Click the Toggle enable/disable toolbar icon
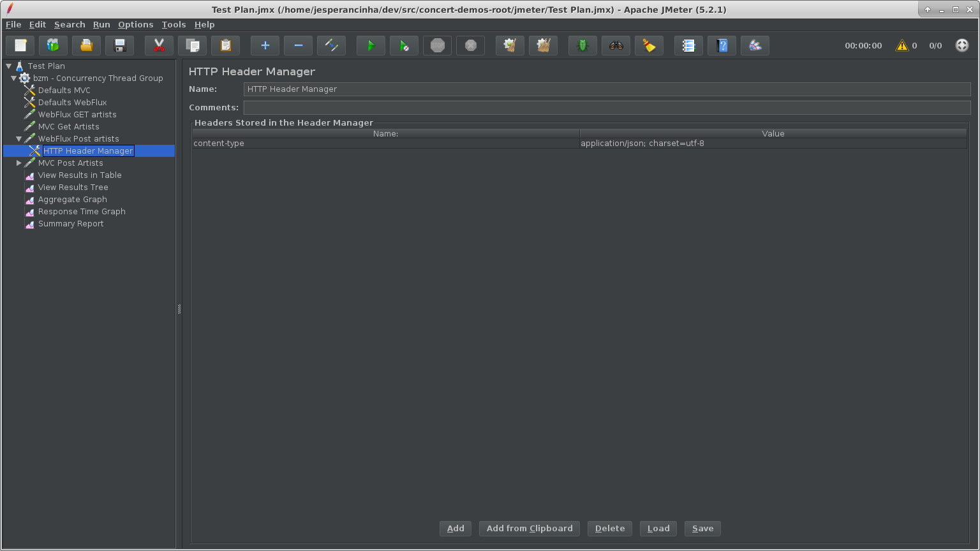Image resolution: width=980 pixels, height=551 pixels. [332, 45]
